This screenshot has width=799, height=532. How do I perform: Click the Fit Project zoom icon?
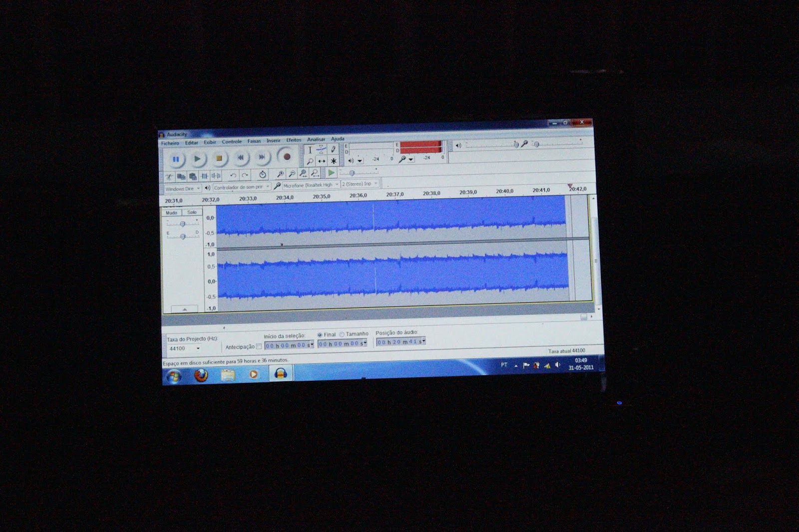315,173
